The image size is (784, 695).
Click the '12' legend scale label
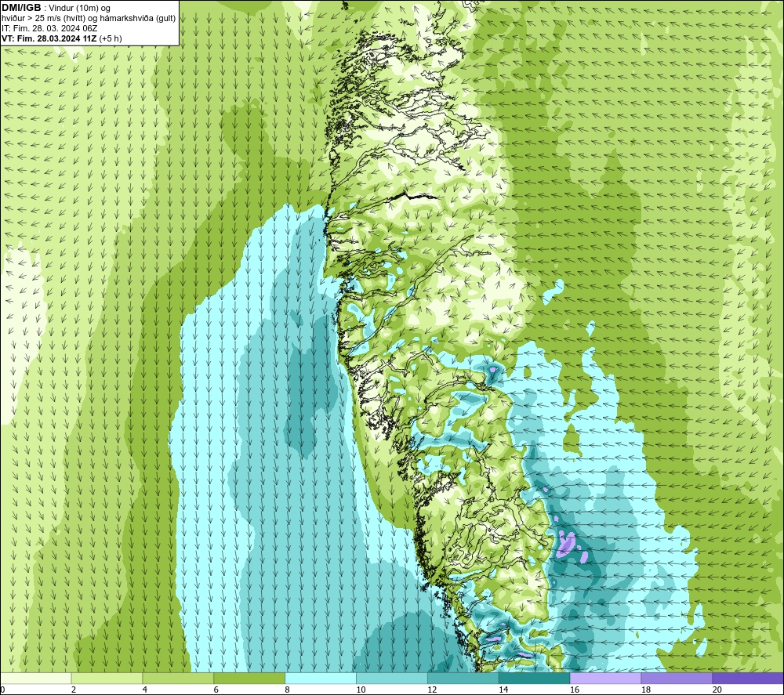coord(432,690)
